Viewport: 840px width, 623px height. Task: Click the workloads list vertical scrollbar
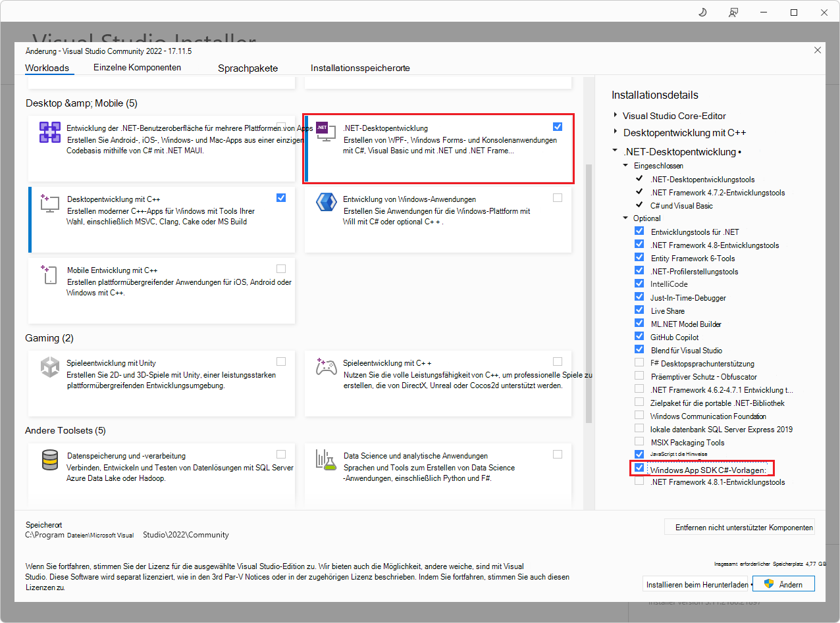[589, 293]
